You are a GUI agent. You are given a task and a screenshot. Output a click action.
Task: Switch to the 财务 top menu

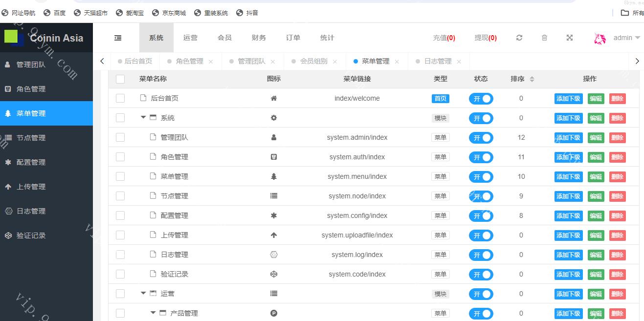(x=259, y=38)
